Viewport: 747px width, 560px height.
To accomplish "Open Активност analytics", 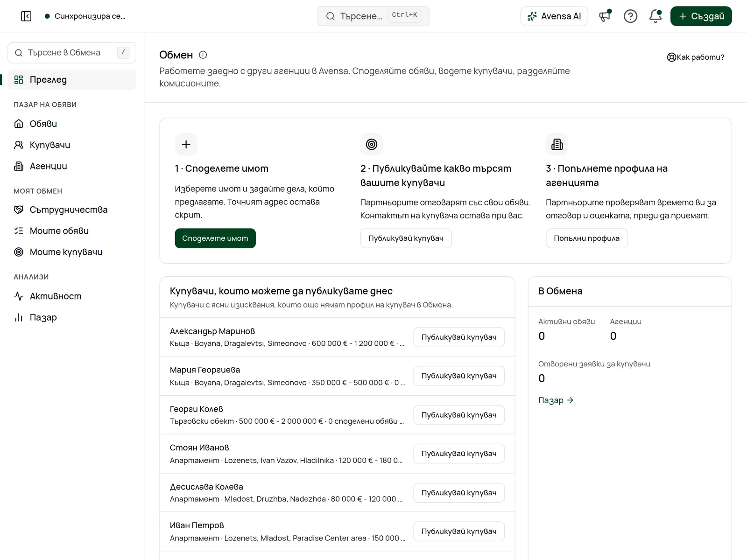I will [72, 296].
